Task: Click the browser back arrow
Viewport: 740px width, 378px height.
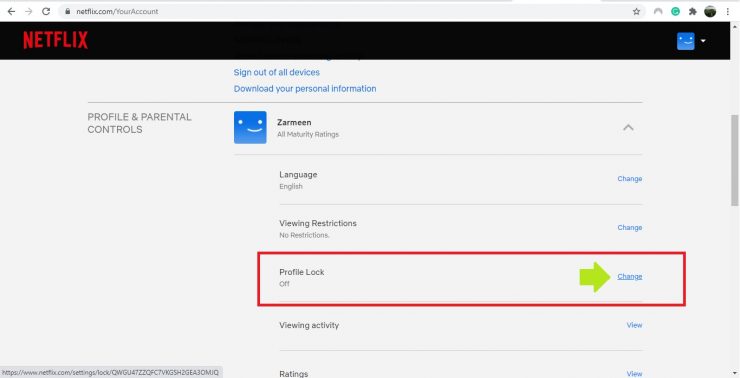Action: click(11, 11)
